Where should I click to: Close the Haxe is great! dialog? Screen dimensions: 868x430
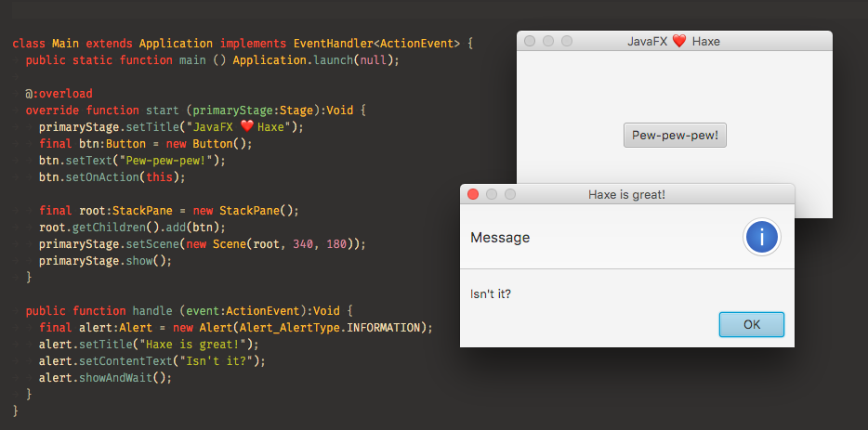coord(473,194)
